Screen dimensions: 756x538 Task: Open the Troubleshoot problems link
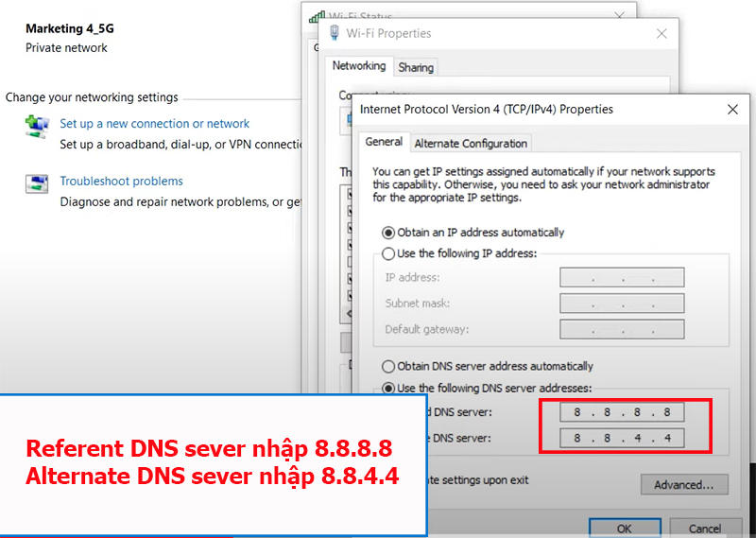pos(122,182)
